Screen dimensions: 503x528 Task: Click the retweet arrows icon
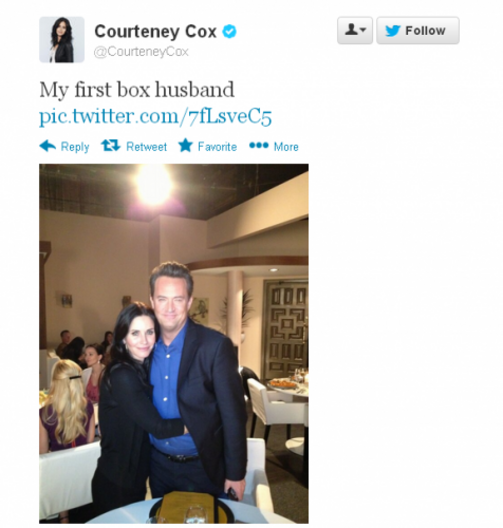pyautogui.click(x=110, y=146)
